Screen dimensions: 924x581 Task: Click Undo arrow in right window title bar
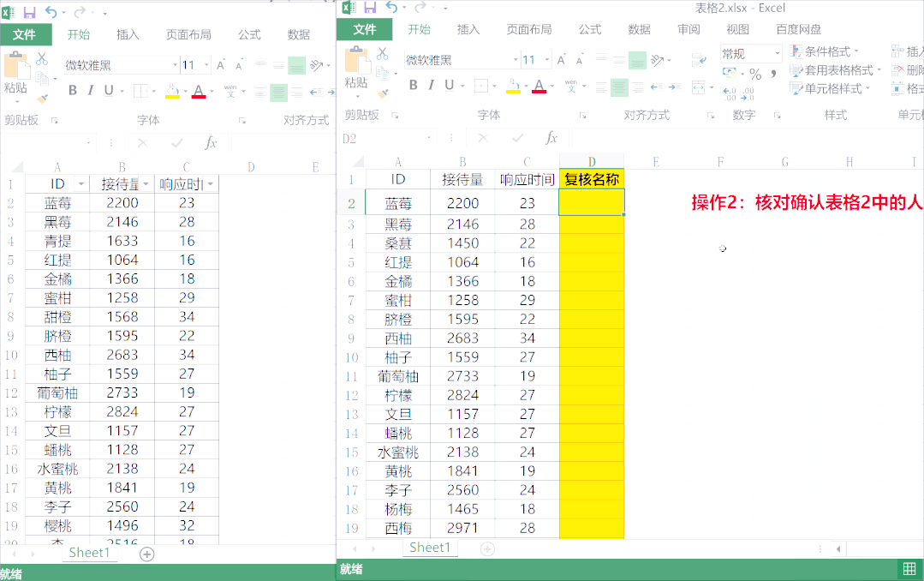(392, 7)
